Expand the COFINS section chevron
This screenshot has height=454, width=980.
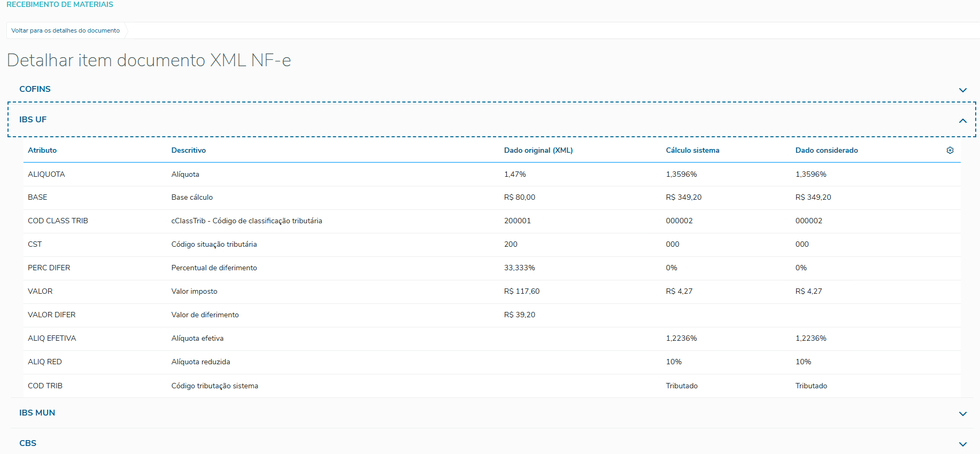coord(962,90)
